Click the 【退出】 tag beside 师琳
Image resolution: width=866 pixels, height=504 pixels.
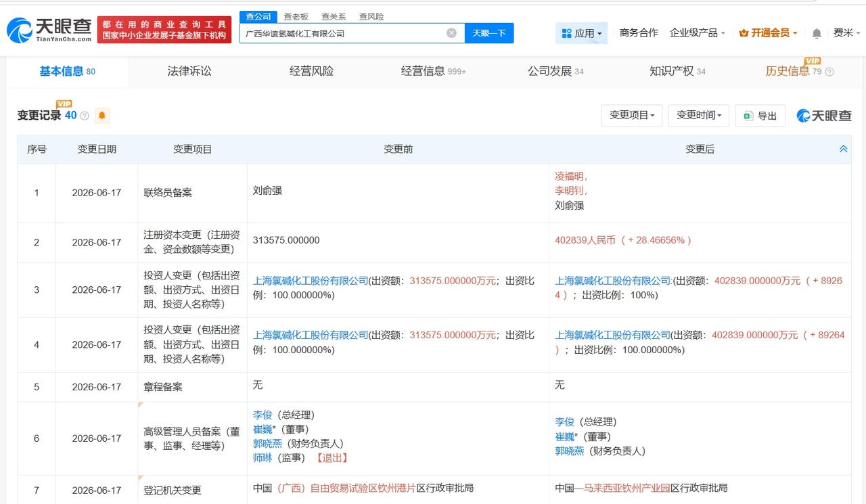tap(332, 458)
